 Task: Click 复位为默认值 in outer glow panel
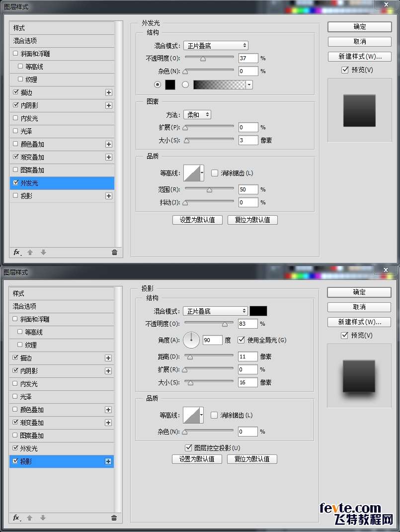(252, 220)
